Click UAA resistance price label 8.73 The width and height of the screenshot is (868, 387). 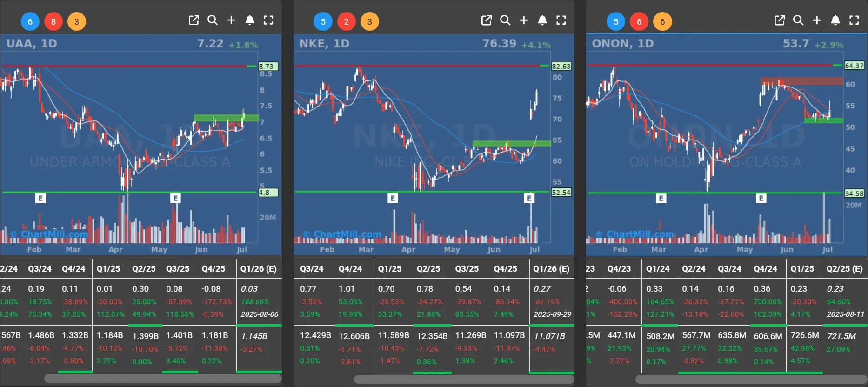coord(268,67)
